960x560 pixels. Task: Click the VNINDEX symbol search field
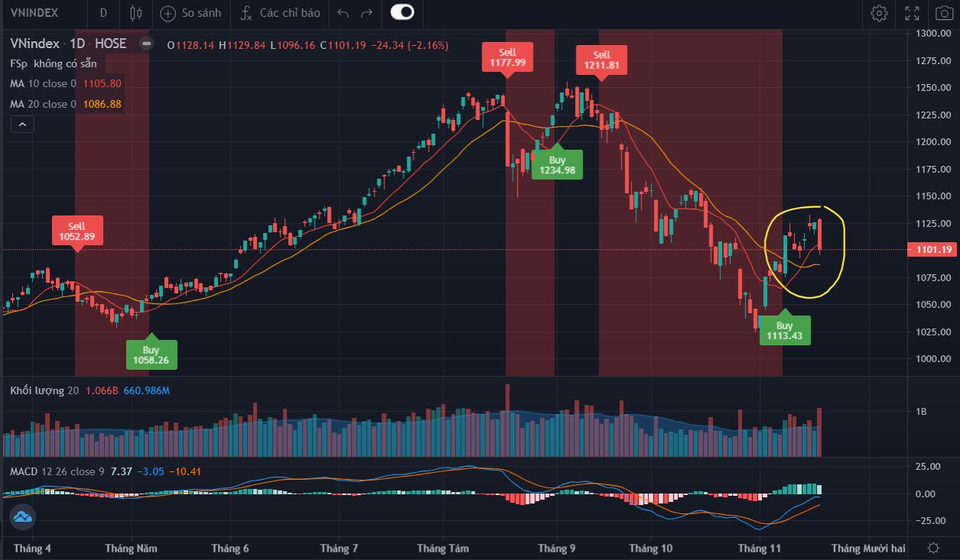38,13
